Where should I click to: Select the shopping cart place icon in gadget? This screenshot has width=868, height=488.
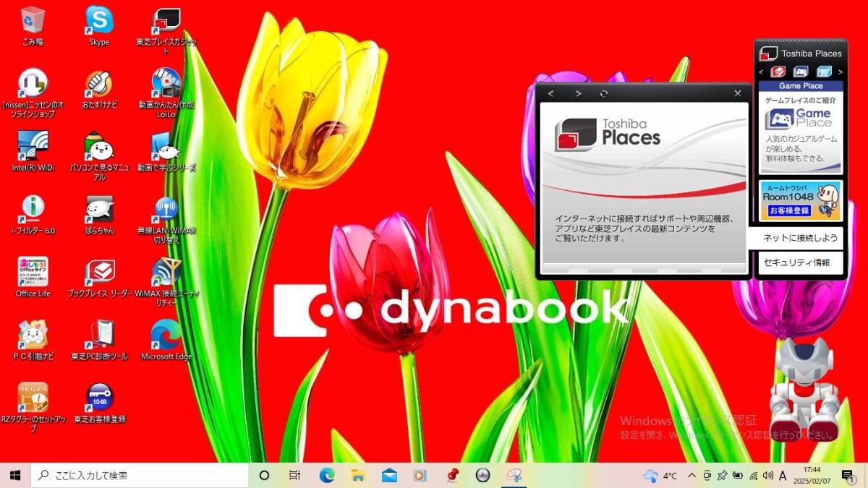coord(824,72)
